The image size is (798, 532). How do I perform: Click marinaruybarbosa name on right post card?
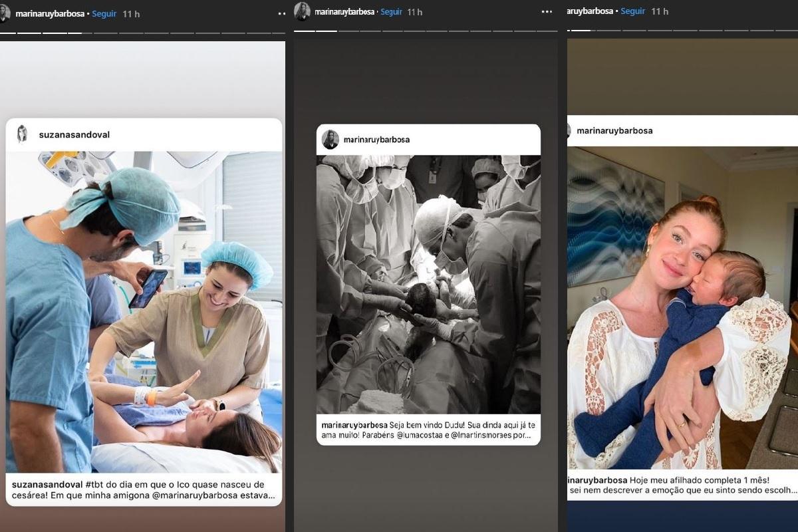point(614,130)
